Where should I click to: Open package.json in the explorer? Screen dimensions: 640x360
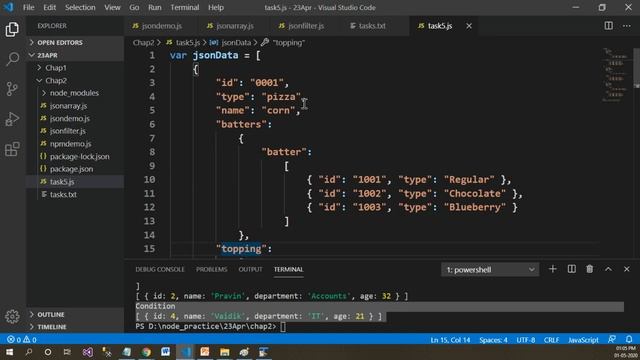point(71,169)
